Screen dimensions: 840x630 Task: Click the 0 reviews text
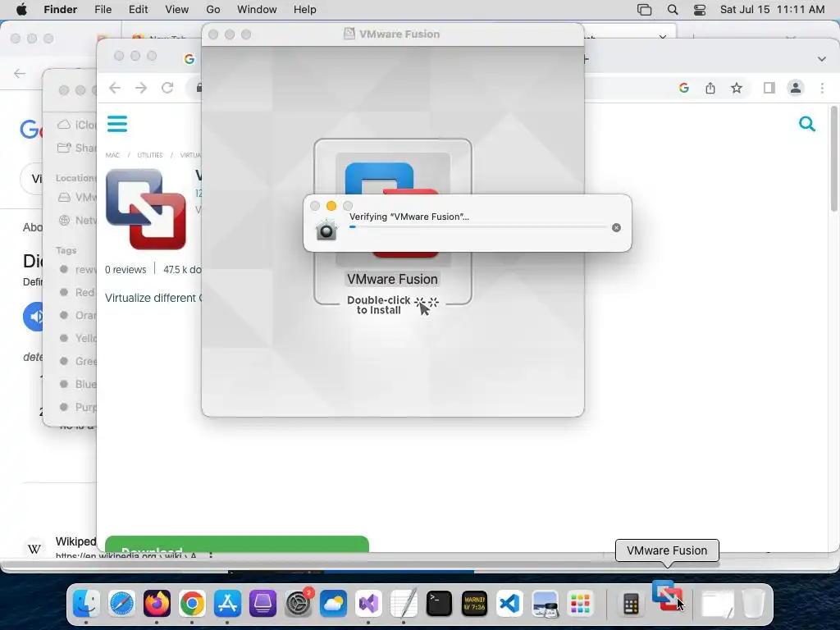pos(126,269)
